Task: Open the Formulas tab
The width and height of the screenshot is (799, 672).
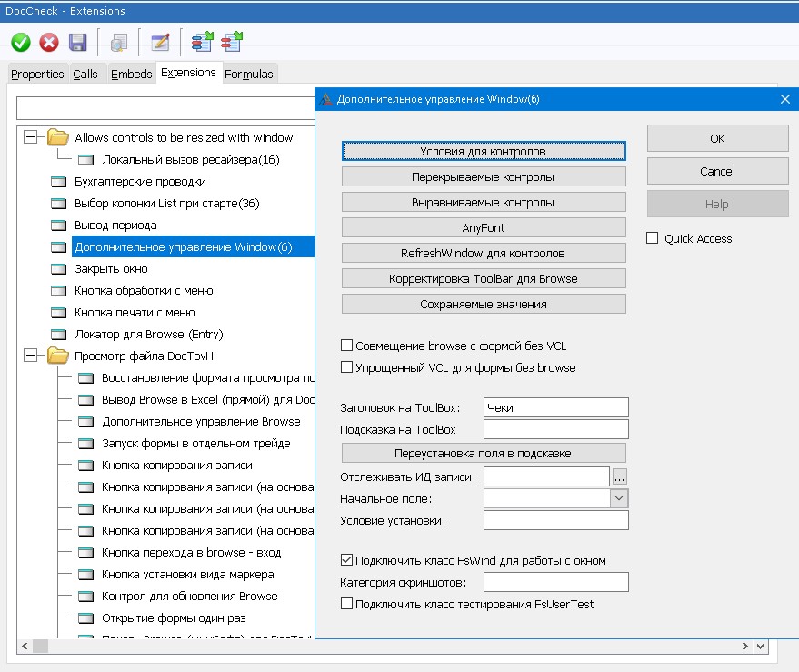Action: coord(248,74)
